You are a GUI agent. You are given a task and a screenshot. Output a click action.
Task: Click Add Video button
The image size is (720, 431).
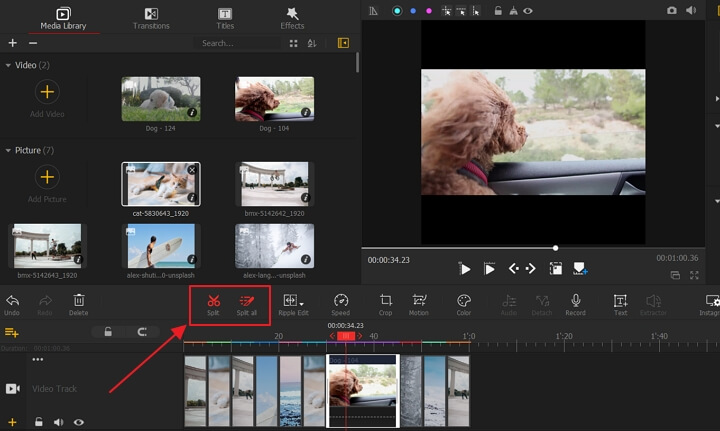pyautogui.click(x=47, y=93)
